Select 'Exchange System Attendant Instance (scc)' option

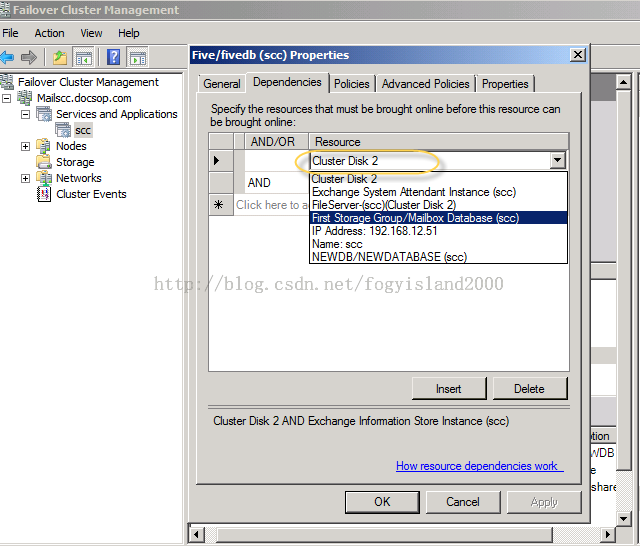438,192
